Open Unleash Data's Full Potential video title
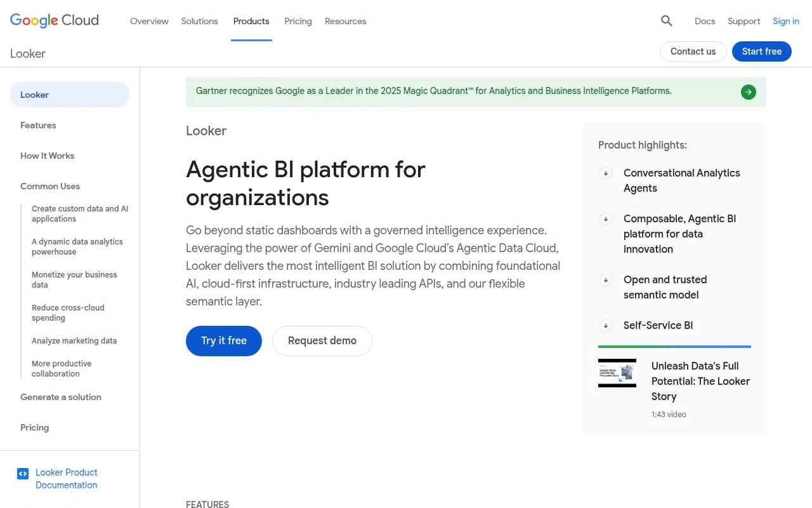Viewport: 812px width, 508px height. coord(700,381)
